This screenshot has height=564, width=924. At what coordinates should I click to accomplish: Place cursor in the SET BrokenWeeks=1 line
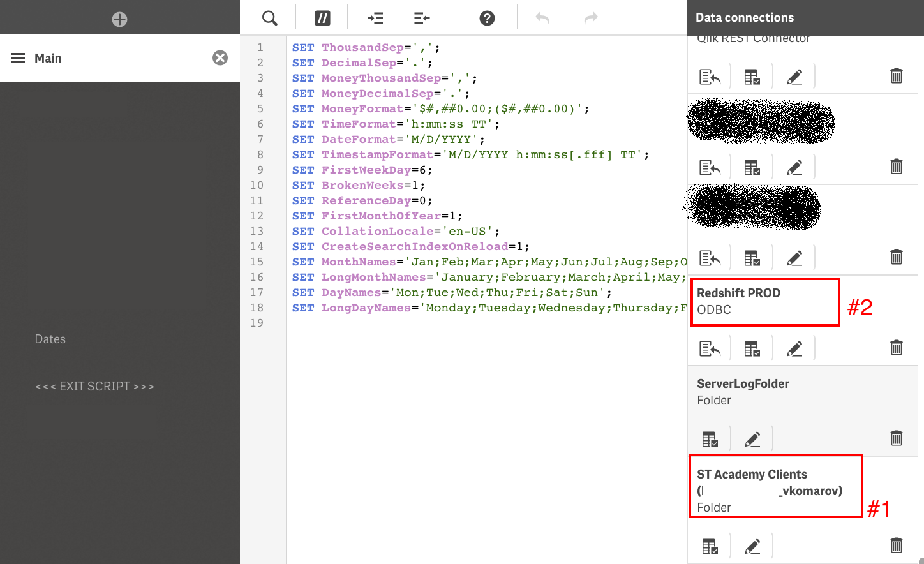[x=358, y=185]
